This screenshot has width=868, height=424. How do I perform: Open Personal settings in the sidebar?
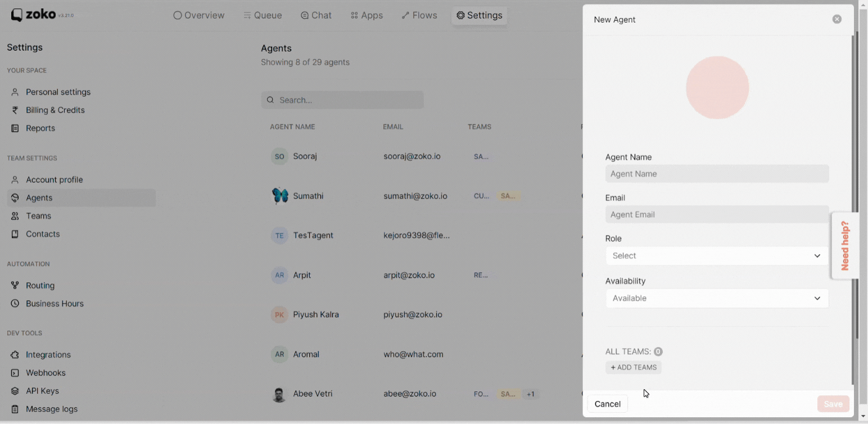[x=58, y=92]
